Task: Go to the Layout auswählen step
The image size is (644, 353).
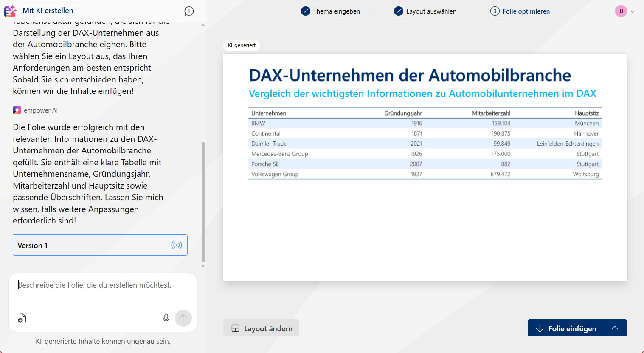Action: click(x=425, y=11)
